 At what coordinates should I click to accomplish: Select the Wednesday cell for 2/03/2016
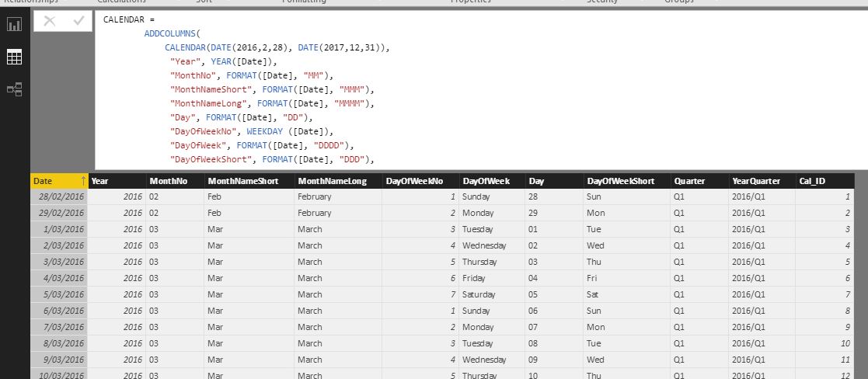pyautogui.click(x=492, y=245)
